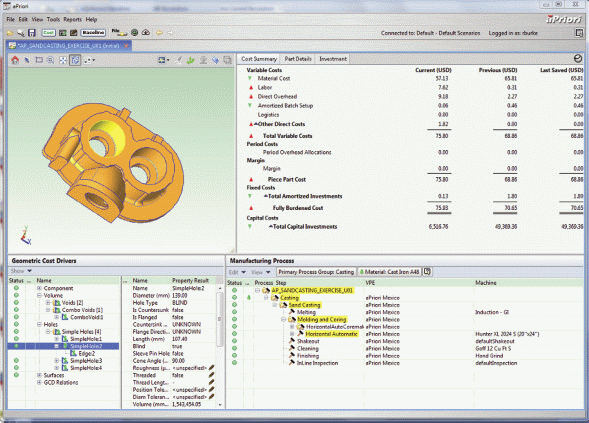
Task: Click the panel icon at top right toolbar
Action: pos(579,33)
